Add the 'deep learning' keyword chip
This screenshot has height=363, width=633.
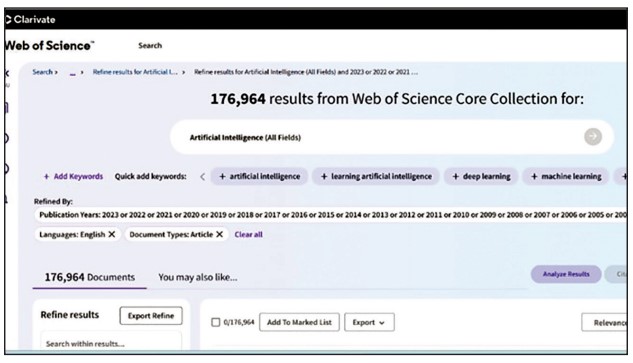[x=481, y=176]
